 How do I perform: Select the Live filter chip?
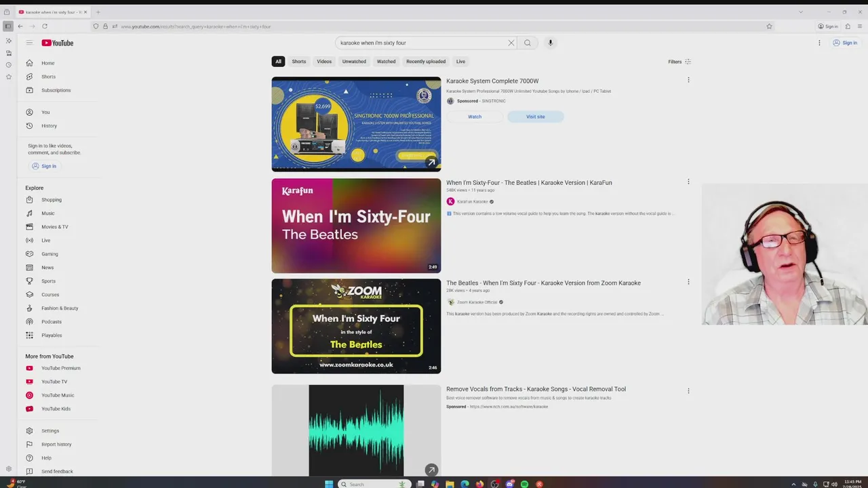tap(460, 62)
